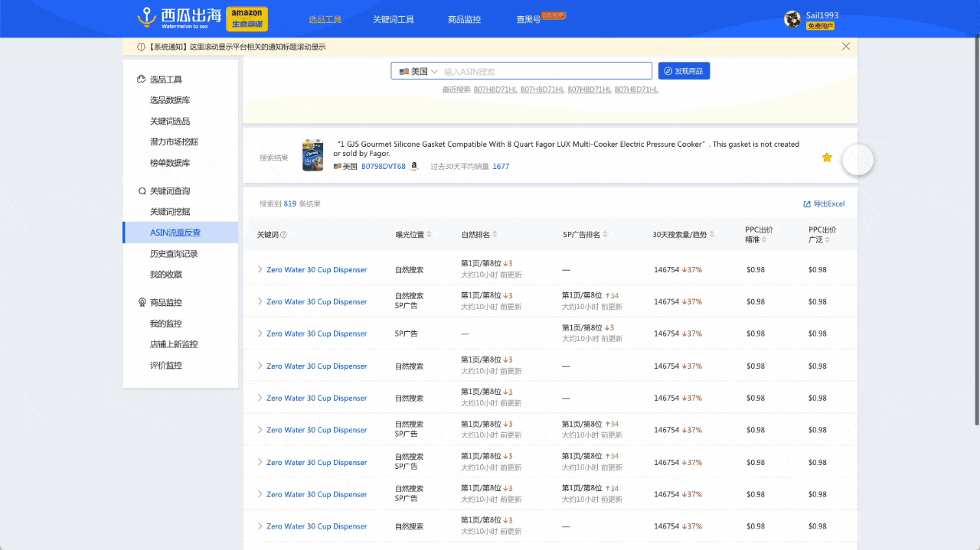Toggle sorting on the 自然排名 column

click(x=495, y=234)
